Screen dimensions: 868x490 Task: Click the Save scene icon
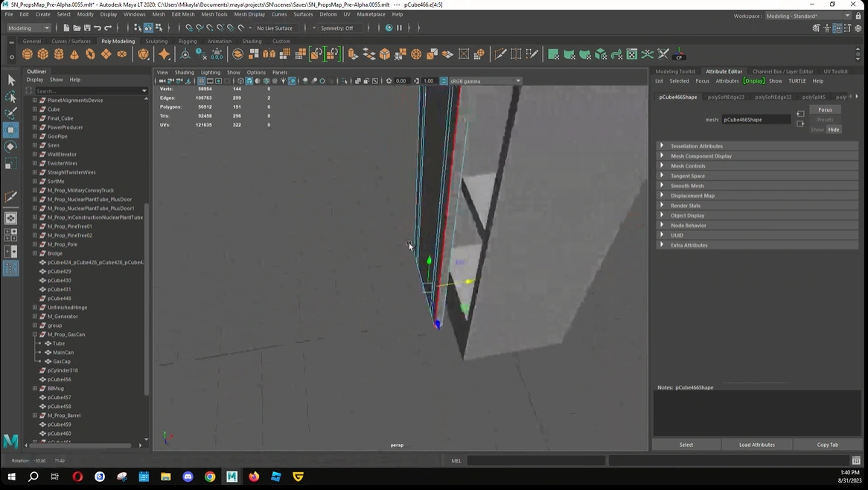(87, 28)
